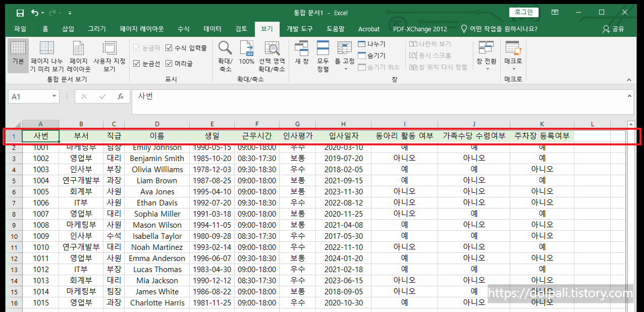Click the Name Box showing A1
This screenshot has height=312, width=644.
pos(30,96)
